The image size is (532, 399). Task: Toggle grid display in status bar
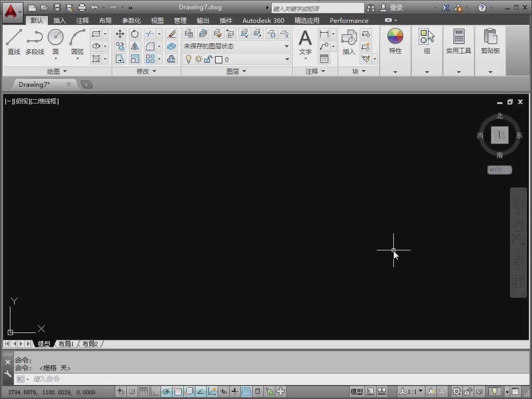143,392
